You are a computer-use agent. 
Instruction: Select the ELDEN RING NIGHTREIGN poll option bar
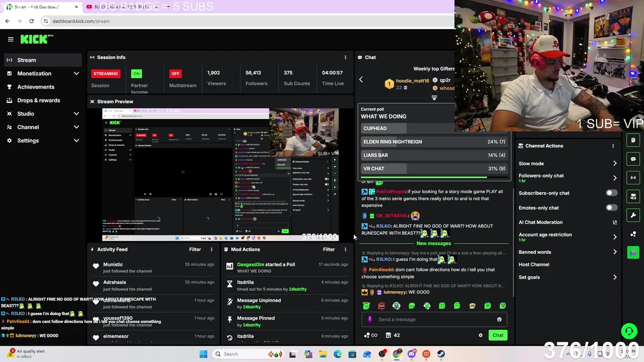coord(434,142)
